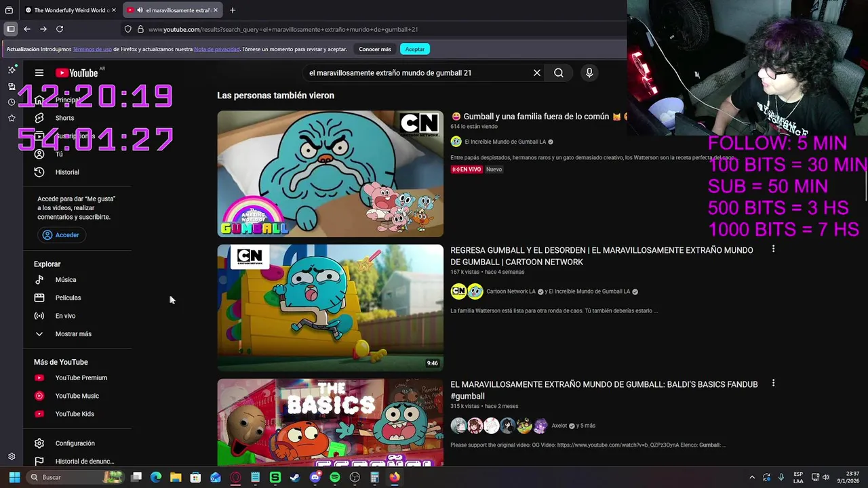Open the Axelot channel link
The height and width of the screenshot is (488, 868).
tap(559, 426)
